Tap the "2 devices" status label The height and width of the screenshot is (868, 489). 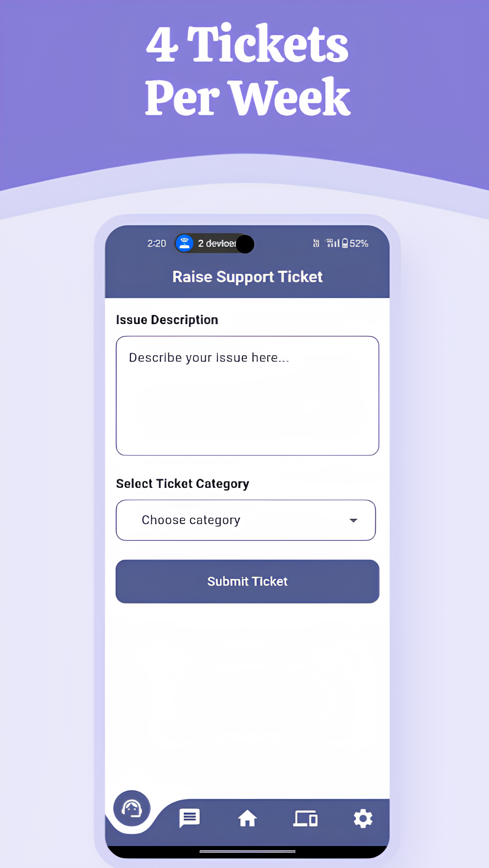pos(217,243)
